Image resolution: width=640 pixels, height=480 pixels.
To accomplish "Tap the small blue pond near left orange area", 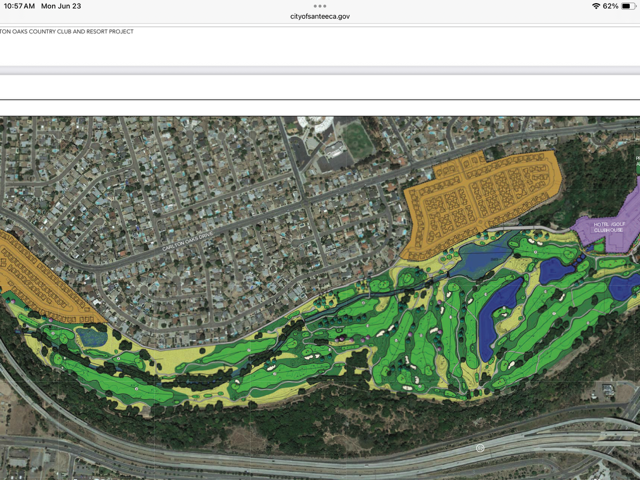I will point(93,337).
